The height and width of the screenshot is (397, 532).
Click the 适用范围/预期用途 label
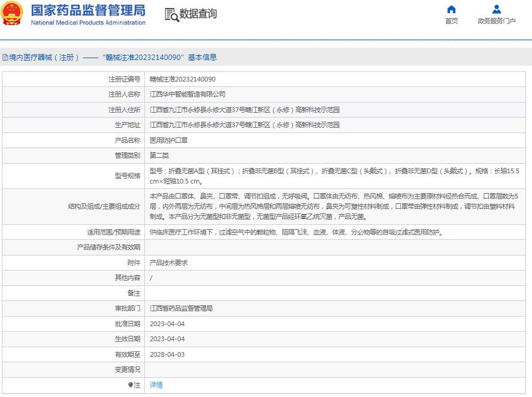click(113, 232)
